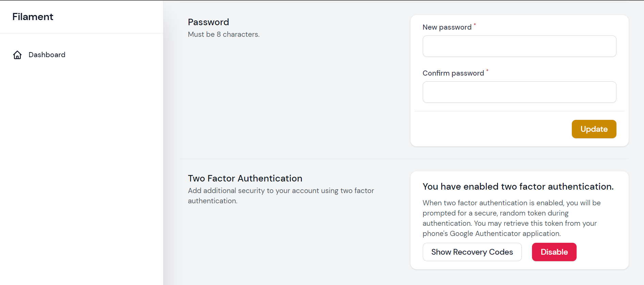The height and width of the screenshot is (285, 644).
Task: Click the Google Authenticator explanation paragraph
Action: 512,218
